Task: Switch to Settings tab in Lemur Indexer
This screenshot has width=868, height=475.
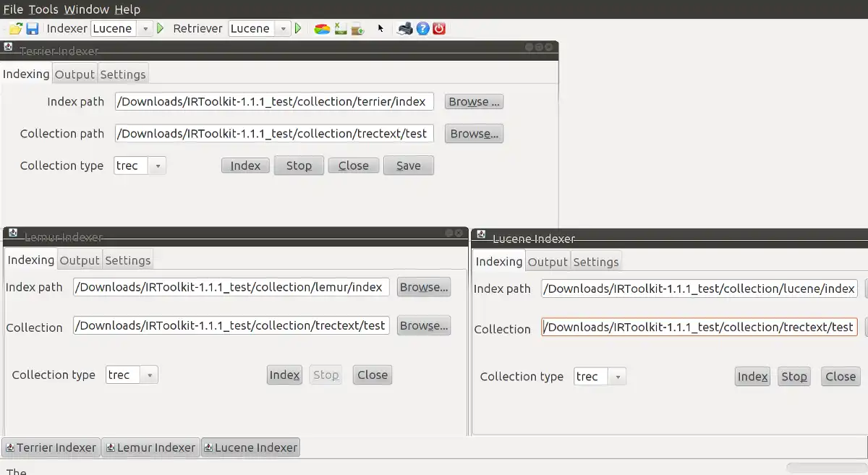Action: tap(128, 260)
